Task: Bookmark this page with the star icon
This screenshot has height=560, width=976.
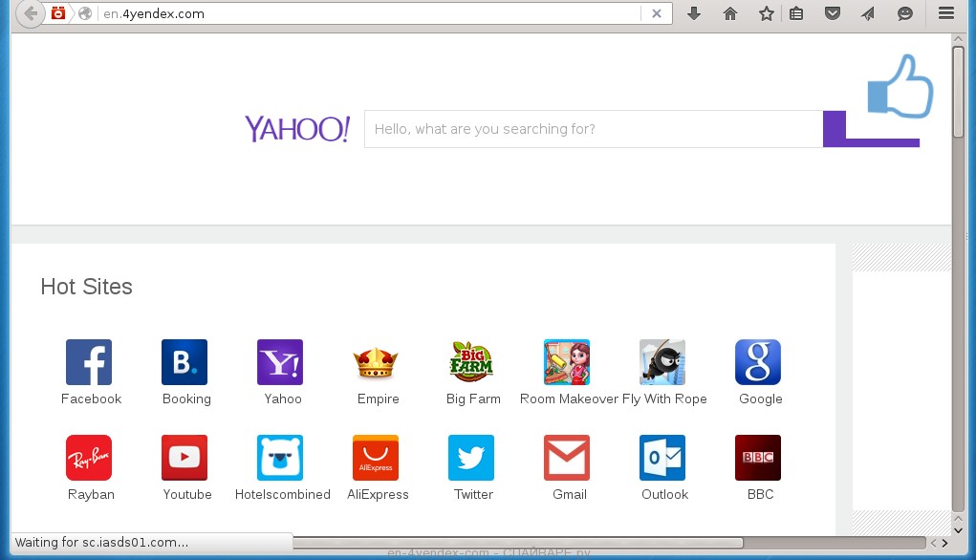Action: click(x=766, y=13)
